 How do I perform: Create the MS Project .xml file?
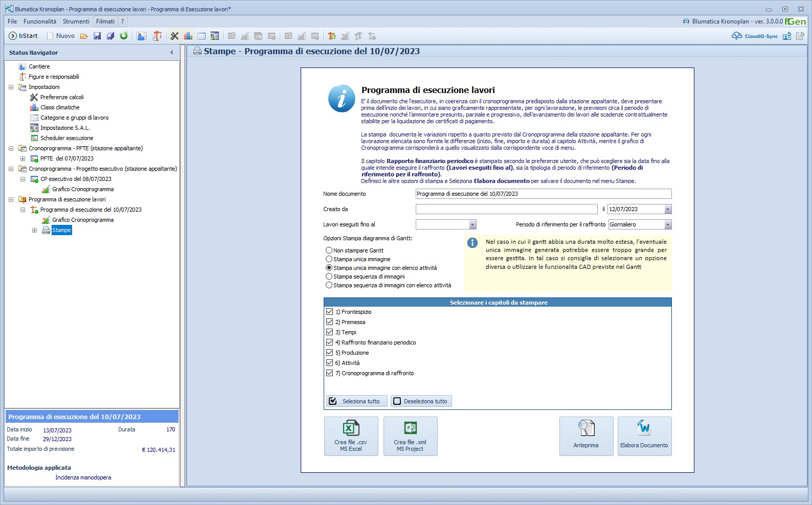[x=410, y=436]
